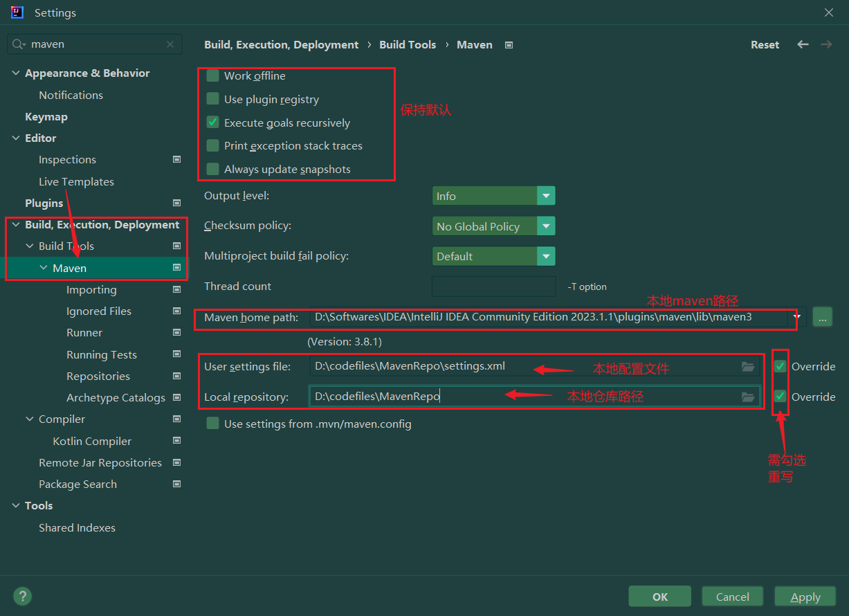Open help with the question mark icon
The image size is (849, 616).
pyautogui.click(x=22, y=596)
